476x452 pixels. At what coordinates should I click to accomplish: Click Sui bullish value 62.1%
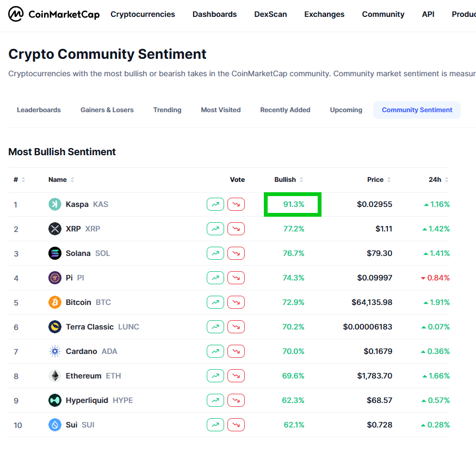pyautogui.click(x=294, y=425)
